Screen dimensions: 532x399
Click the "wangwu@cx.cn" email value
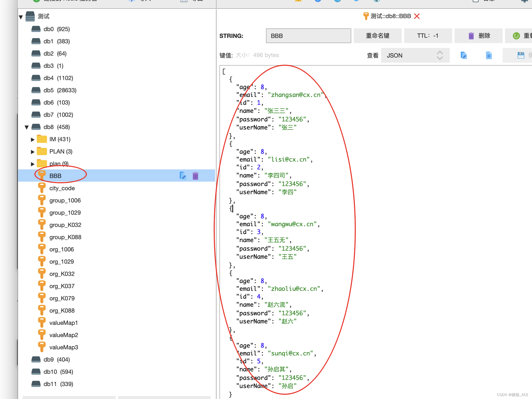292,224
